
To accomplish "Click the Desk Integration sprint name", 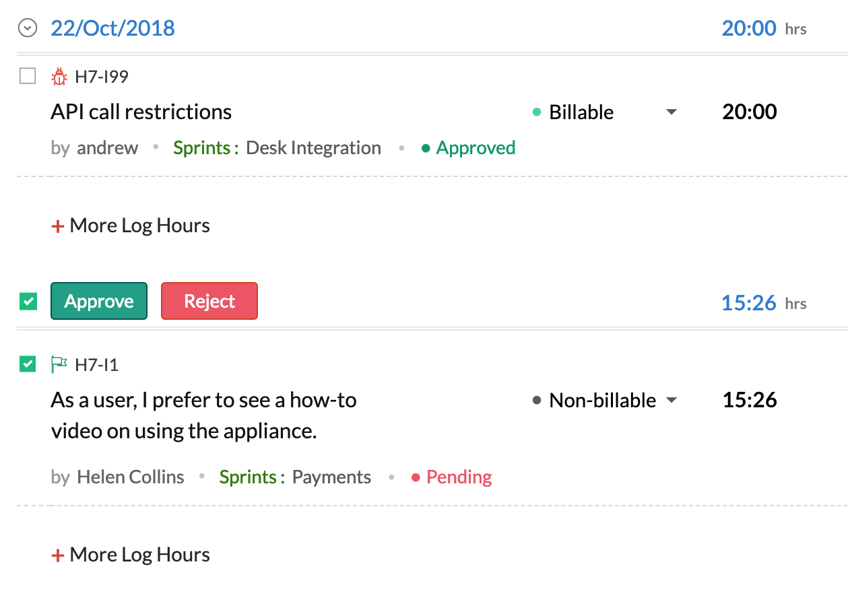I will [x=313, y=148].
